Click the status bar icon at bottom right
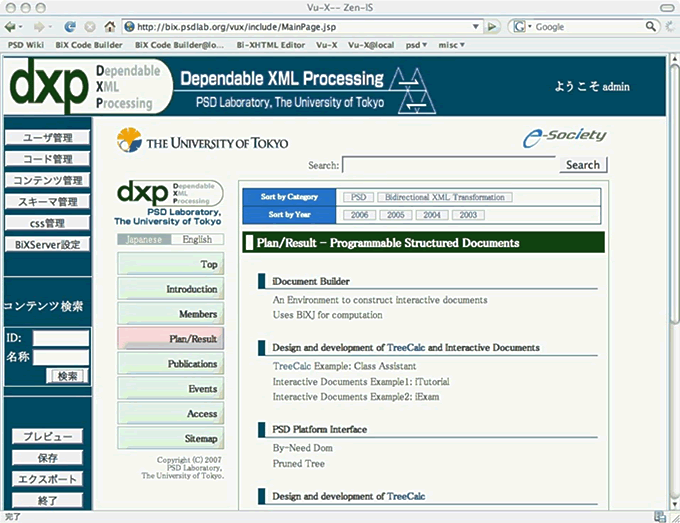The height and width of the screenshot is (523, 680). [x=660, y=516]
